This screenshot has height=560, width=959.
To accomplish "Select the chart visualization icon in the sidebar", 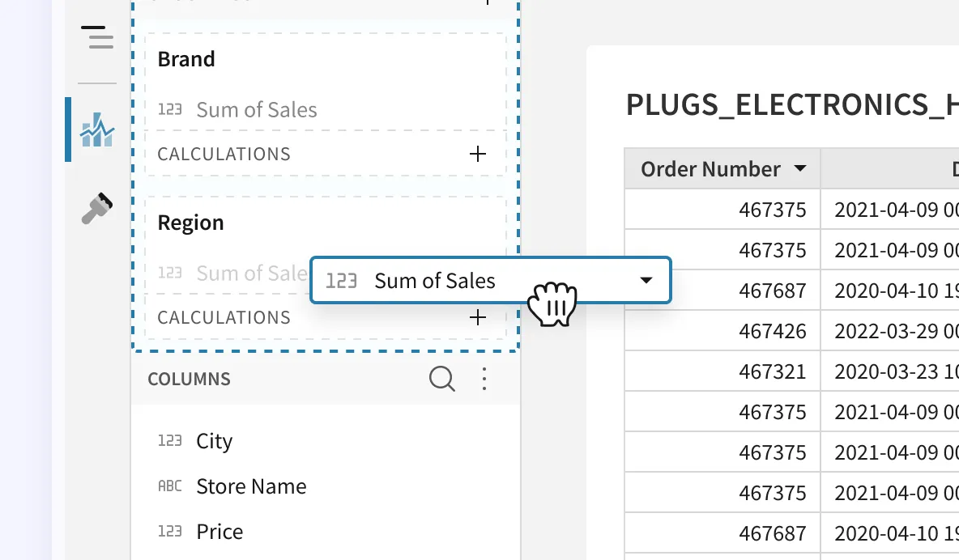I will coord(96,129).
